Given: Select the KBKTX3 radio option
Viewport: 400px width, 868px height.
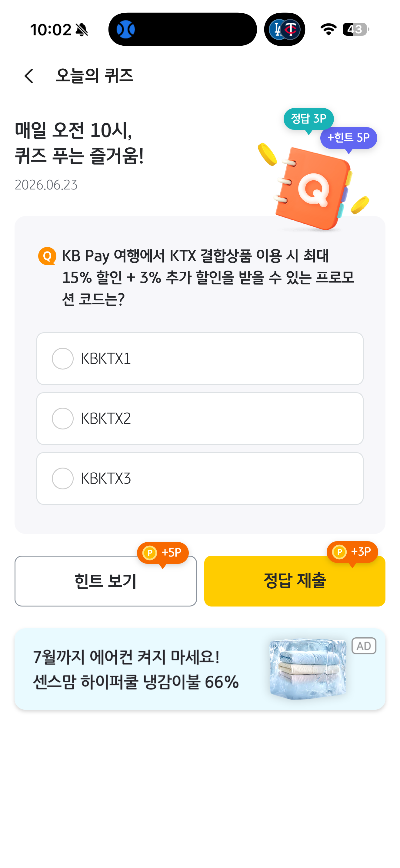Looking at the screenshot, I should [x=200, y=478].
